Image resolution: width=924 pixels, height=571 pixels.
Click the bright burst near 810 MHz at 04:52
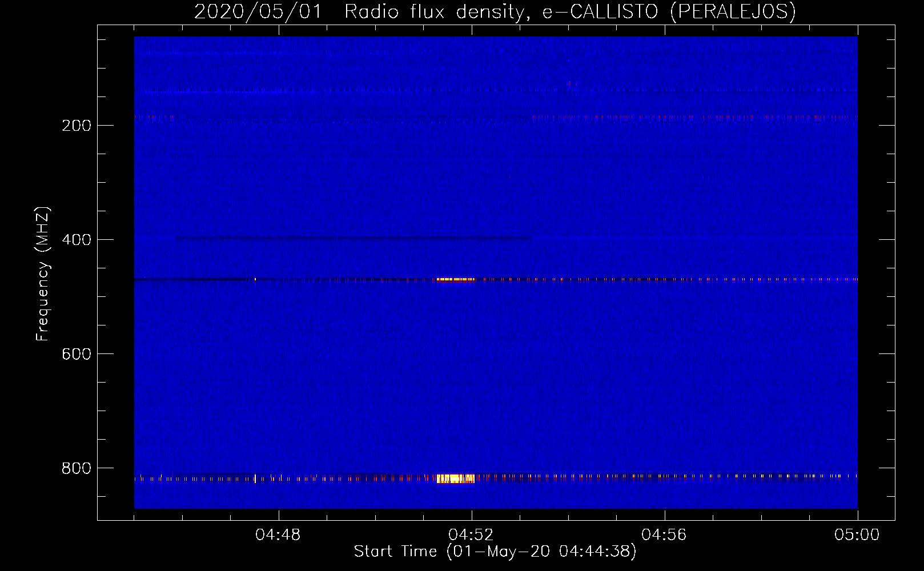(x=455, y=478)
